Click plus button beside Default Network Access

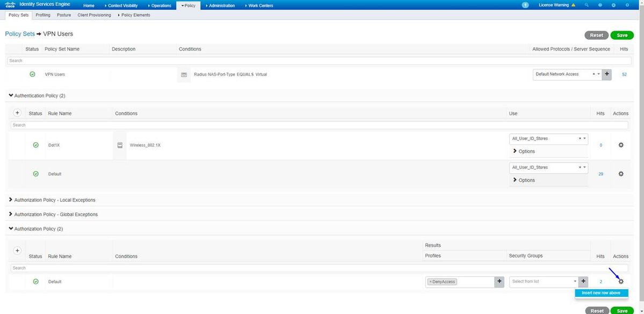pos(606,74)
